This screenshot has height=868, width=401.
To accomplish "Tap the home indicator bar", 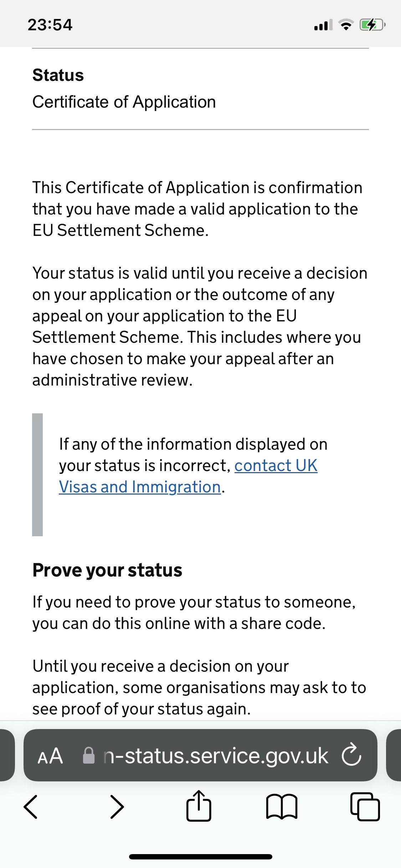I will coord(200,857).
